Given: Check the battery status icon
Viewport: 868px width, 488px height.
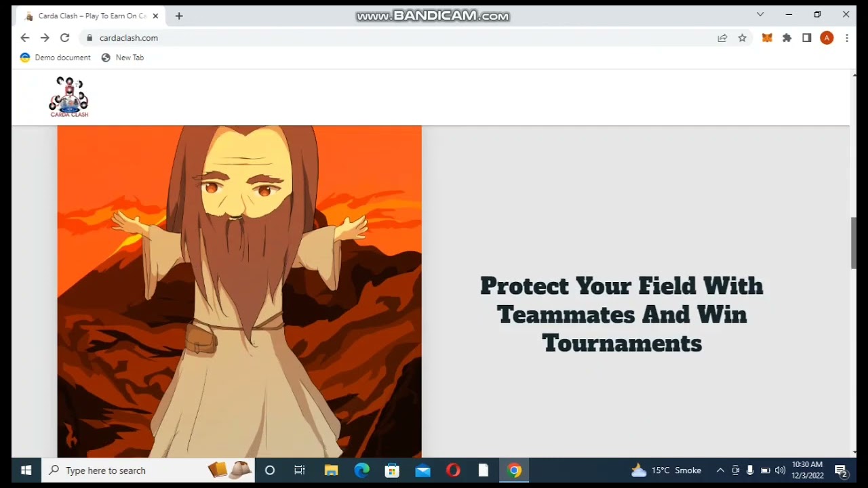Looking at the screenshot, I should pos(765,470).
